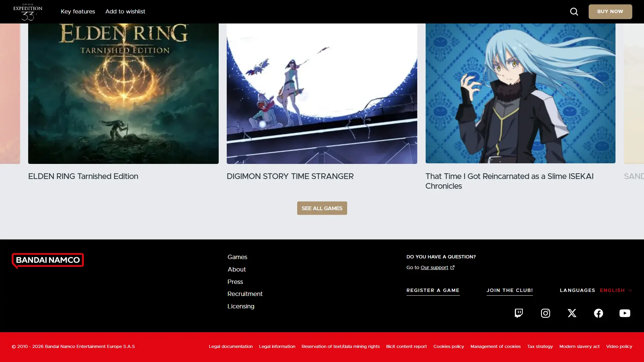The image size is (644, 362).
Task: Click the Expedition 33 logo
Action: [x=28, y=12]
